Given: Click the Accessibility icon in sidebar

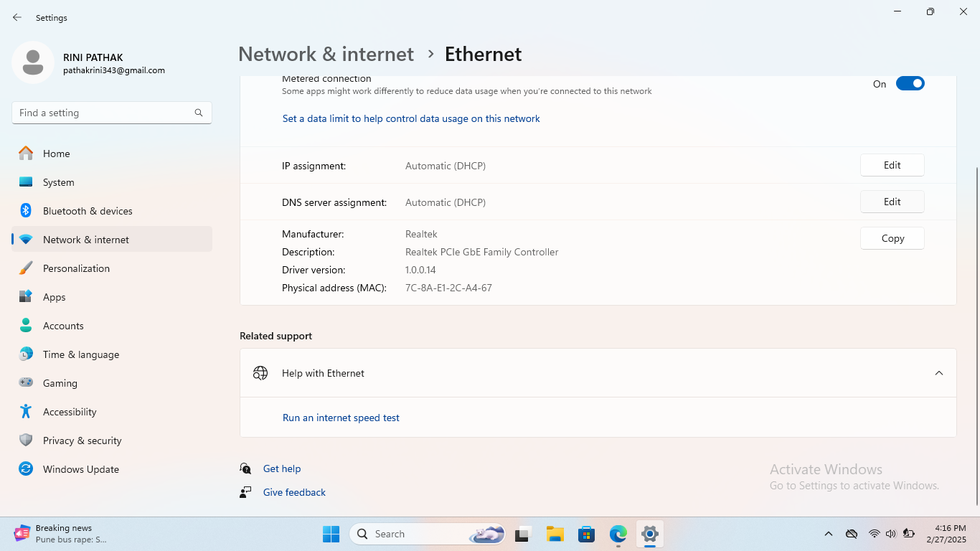Looking at the screenshot, I should 26,412.
